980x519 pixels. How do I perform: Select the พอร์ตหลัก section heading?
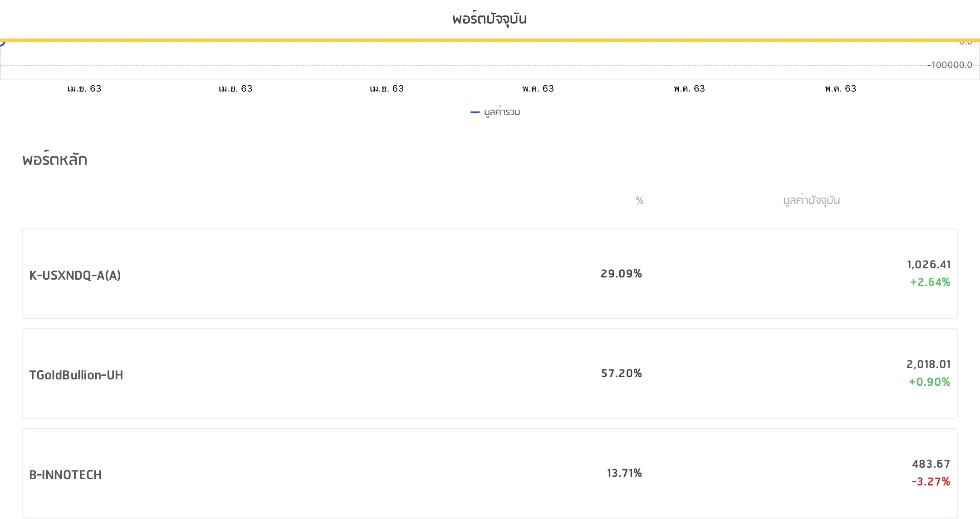pyautogui.click(x=54, y=160)
